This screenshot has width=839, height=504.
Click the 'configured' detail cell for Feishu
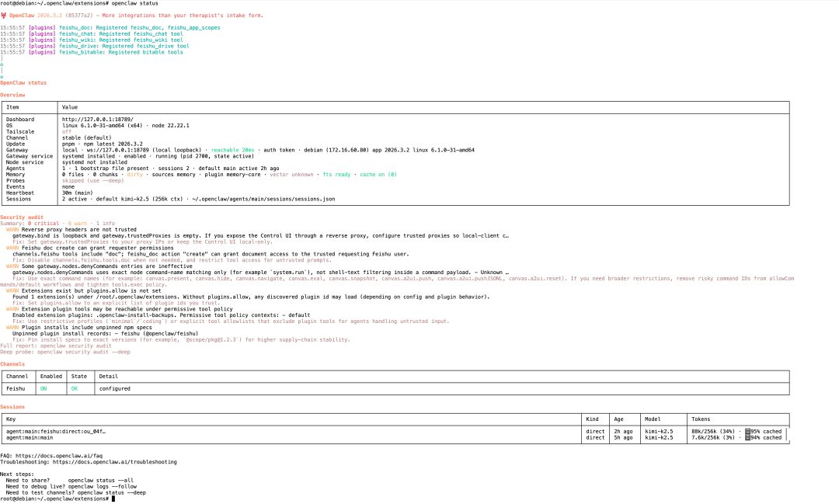(114, 389)
